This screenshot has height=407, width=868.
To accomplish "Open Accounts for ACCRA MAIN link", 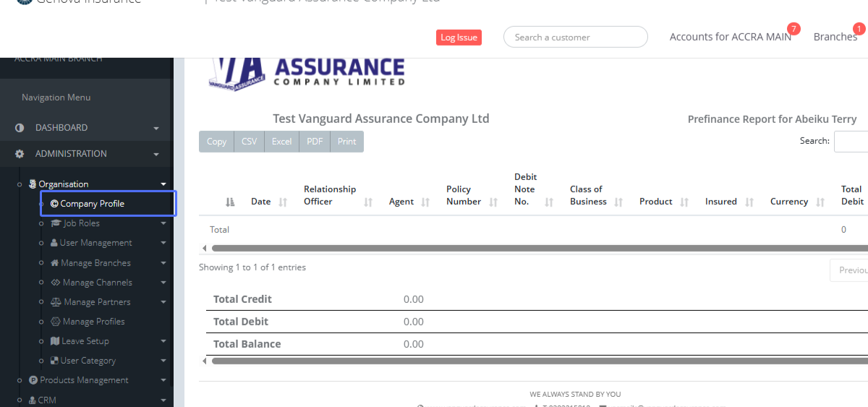I will (x=730, y=37).
